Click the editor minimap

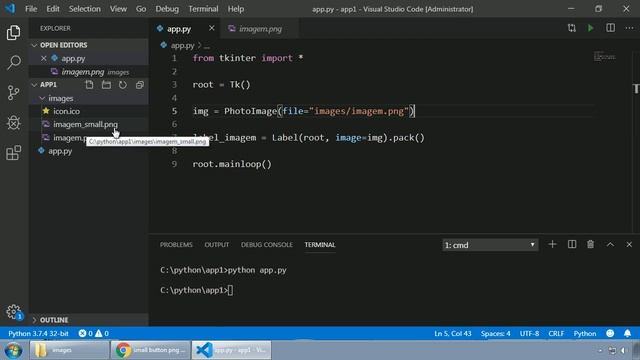[604, 56]
